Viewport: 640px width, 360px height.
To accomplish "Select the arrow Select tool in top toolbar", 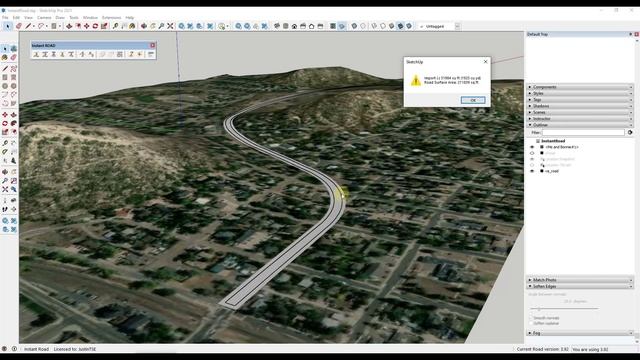I will click(x=7, y=26).
